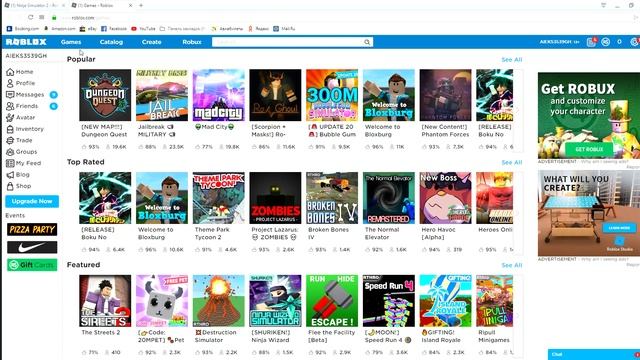
Task: Open Jailbreak game thumbnail
Action: 162,95
